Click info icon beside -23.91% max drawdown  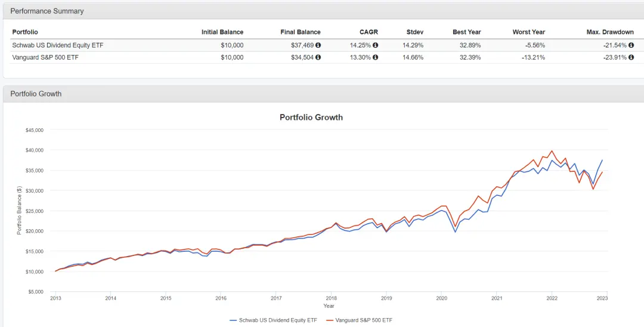click(631, 57)
